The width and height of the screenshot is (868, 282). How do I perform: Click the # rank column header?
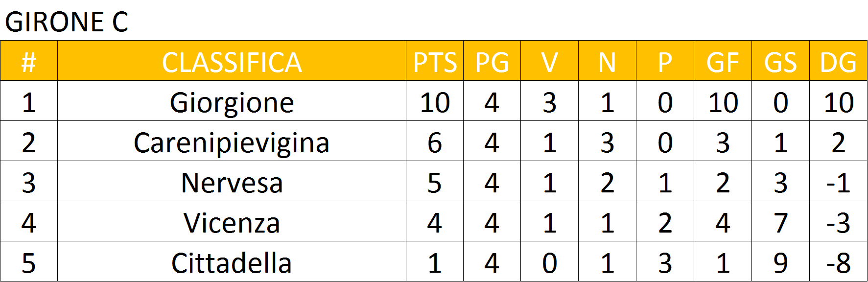click(x=29, y=61)
